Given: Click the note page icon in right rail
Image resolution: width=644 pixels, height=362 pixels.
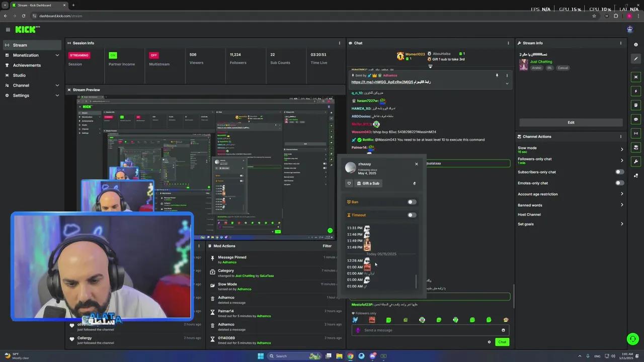Looking at the screenshot, I should (x=636, y=105).
